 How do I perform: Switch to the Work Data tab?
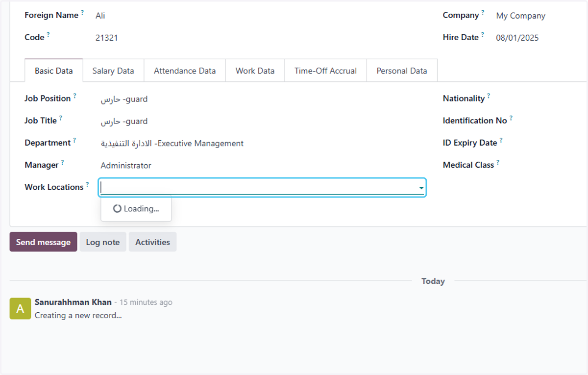(x=255, y=71)
